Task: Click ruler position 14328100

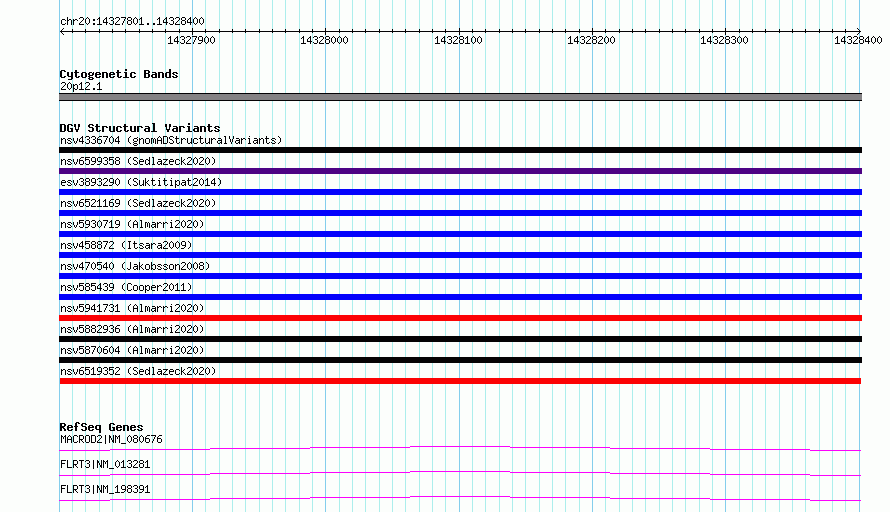Action: [458, 40]
